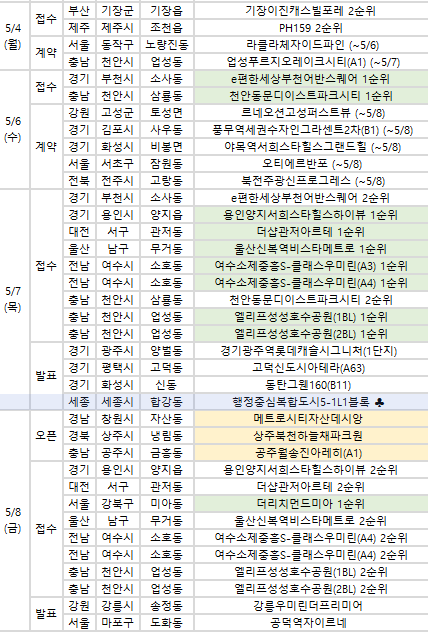Click 엘리프성성호수공원(1BL) 1순위 cell
The width and height of the screenshot is (428, 632).
click(x=311, y=317)
